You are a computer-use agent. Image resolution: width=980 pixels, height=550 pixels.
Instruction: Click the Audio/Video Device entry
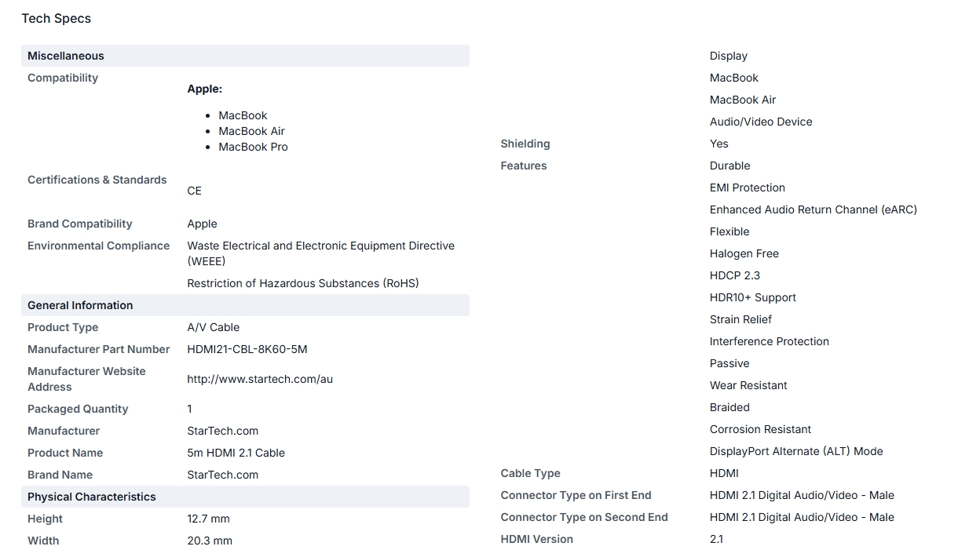(761, 122)
